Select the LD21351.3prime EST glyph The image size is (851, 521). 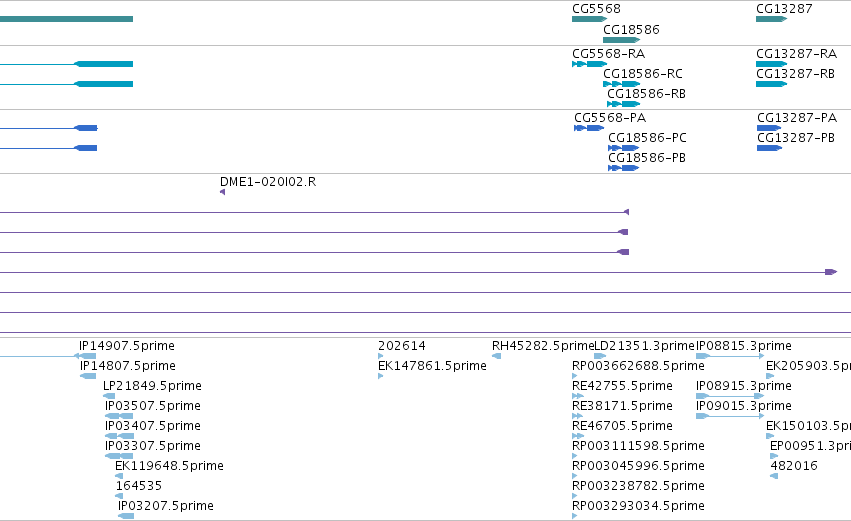coord(600,356)
